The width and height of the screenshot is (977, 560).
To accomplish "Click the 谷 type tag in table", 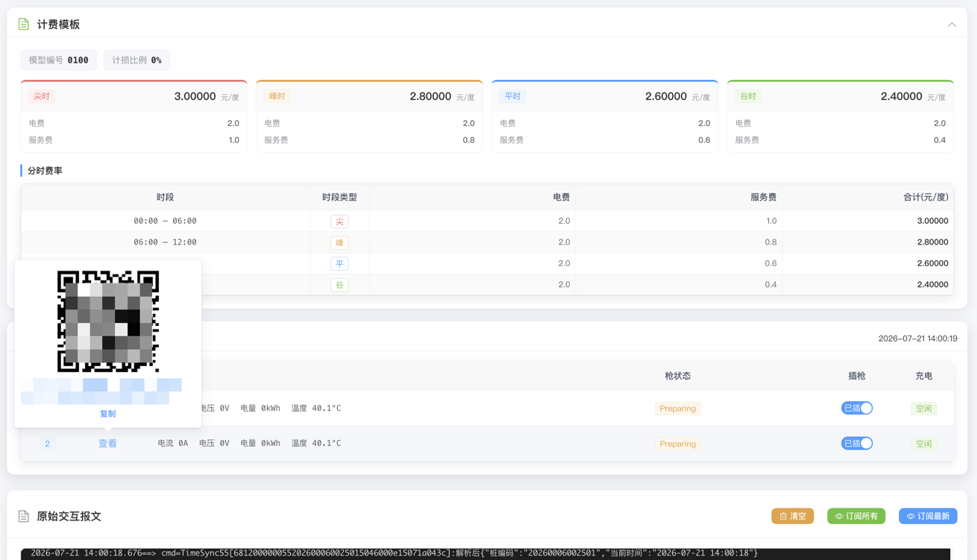I will click(339, 285).
